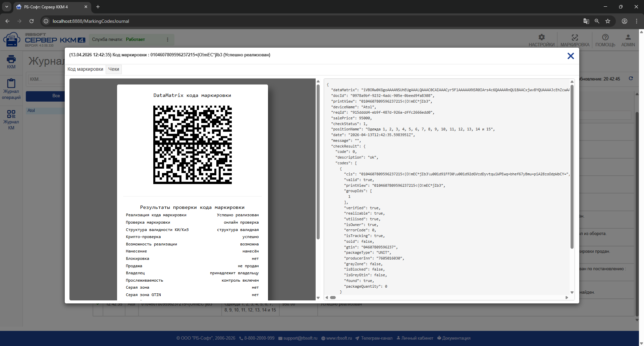The image size is (644, 346).
Task: Open the translate page icon
Action: [586, 21]
